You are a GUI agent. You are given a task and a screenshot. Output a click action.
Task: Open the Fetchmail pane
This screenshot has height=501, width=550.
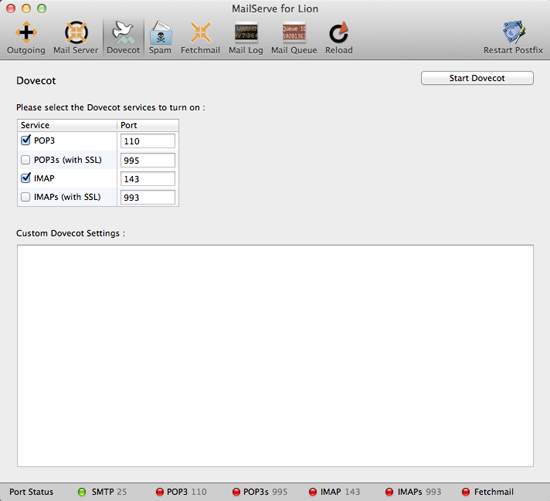click(200, 38)
